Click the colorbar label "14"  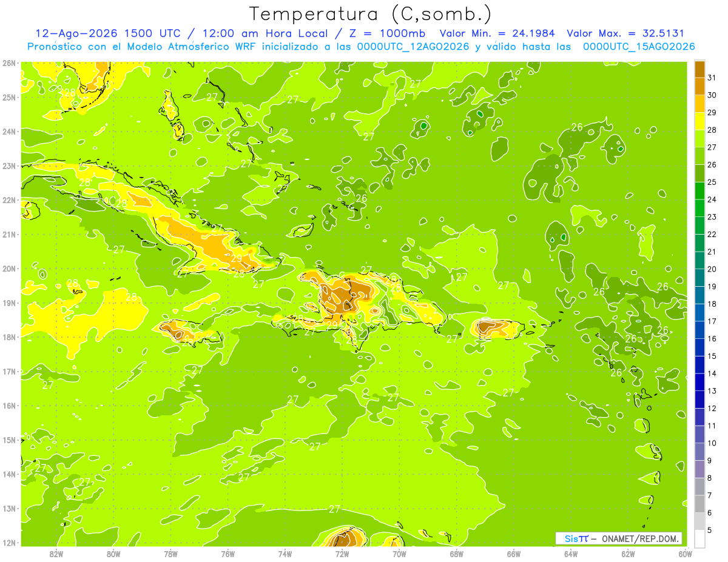pos(712,373)
